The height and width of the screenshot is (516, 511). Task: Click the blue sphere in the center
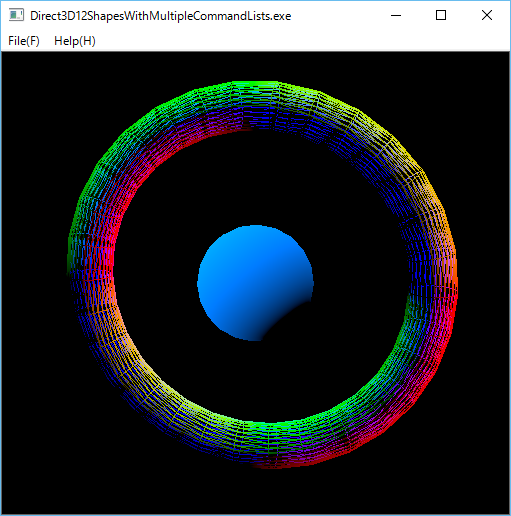tap(247, 273)
